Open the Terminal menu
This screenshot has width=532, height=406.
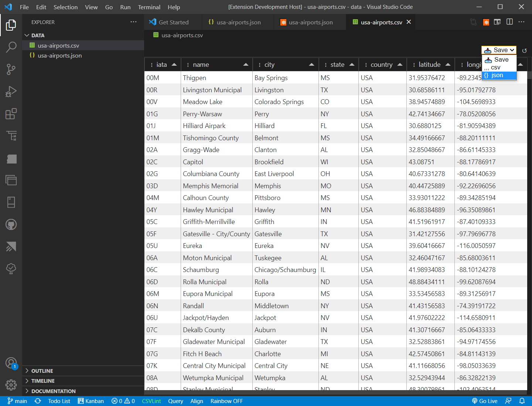click(x=149, y=7)
